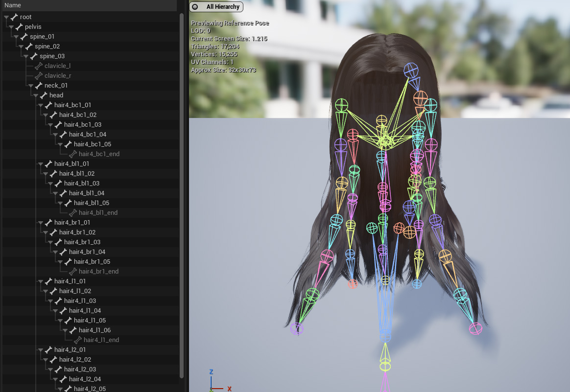
Task: Click the bone icon beside pelvis
Action: [x=19, y=26]
